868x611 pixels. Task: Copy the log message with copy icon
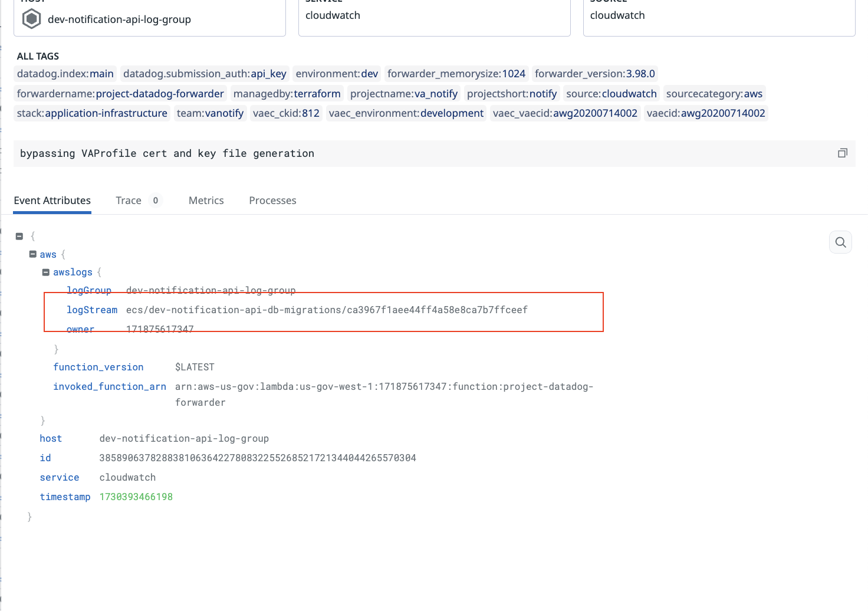[843, 153]
